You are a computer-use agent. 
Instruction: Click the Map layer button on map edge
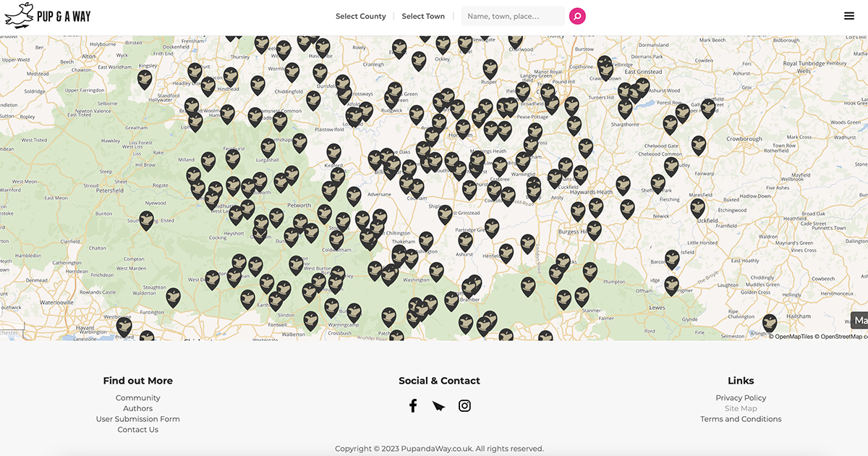[x=861, y=320]
